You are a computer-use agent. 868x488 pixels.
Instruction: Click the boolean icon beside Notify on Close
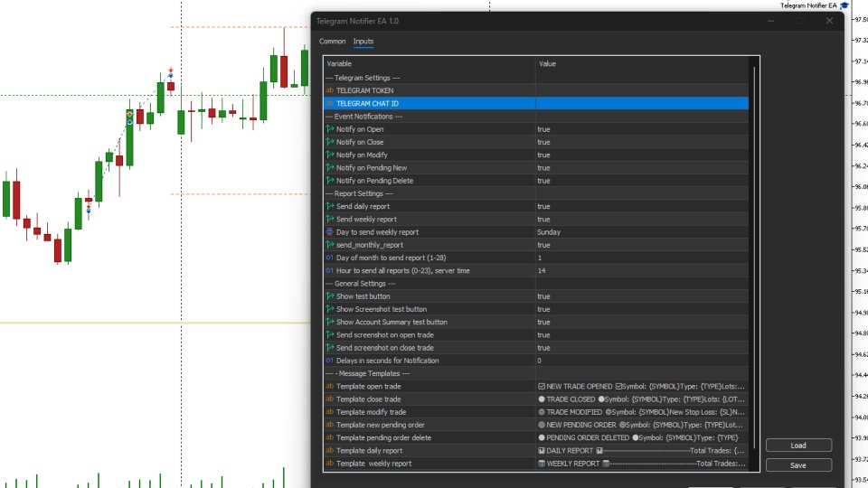click(x=330, y=142)
